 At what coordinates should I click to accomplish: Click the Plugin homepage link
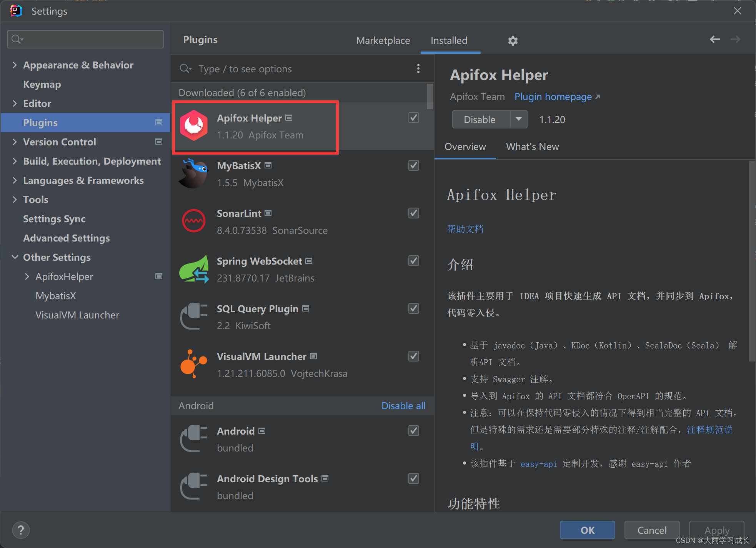tap(553, 97)
